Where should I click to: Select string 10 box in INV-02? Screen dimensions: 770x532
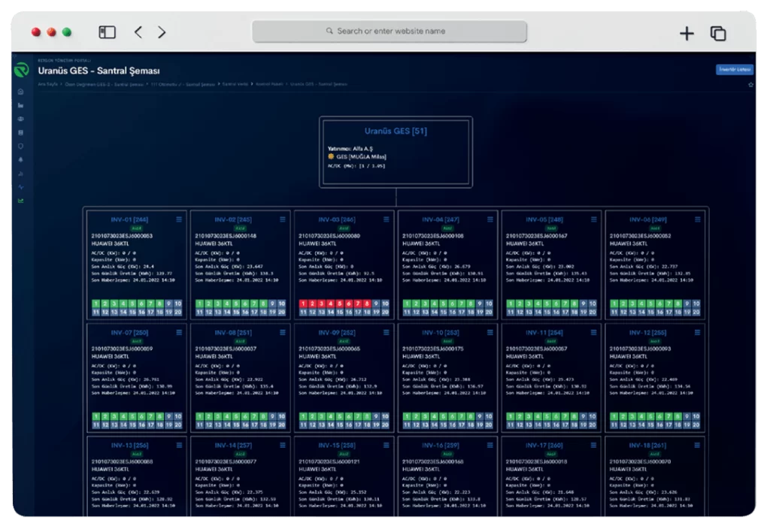point(281,304)
